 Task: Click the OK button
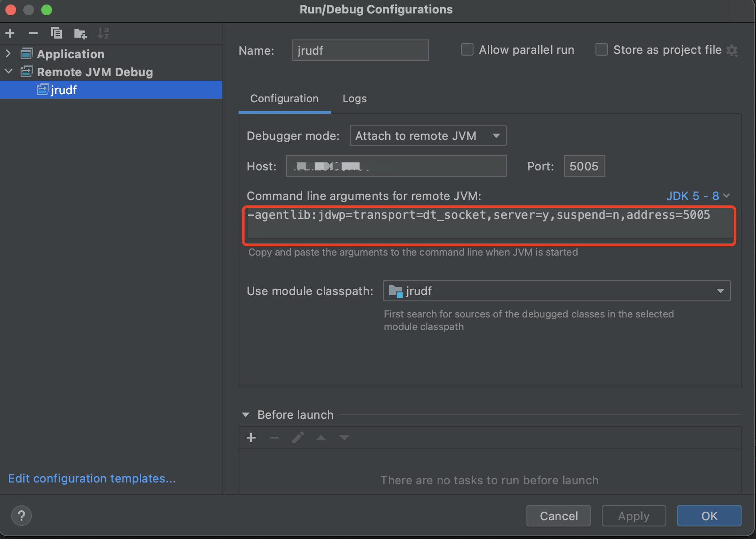(x=709, y=516)
